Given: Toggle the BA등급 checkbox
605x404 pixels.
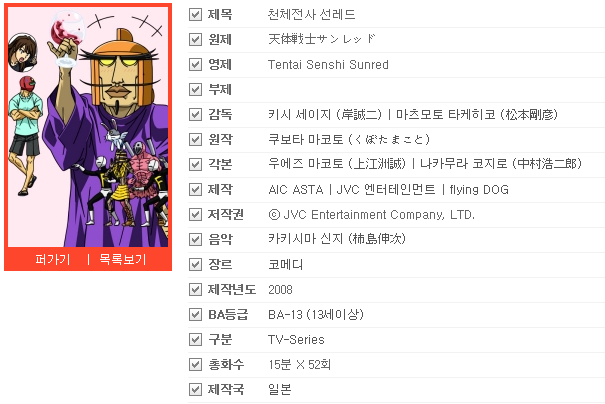Looking at the screenshot, I should click(x=195, y=314).
